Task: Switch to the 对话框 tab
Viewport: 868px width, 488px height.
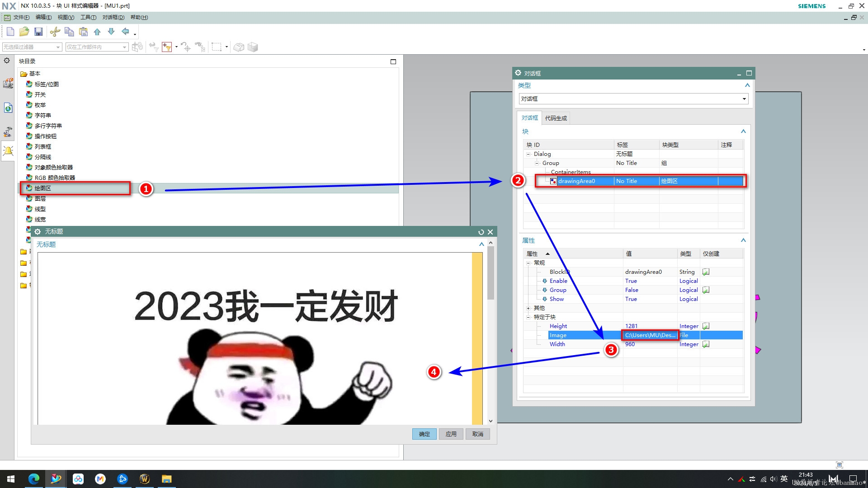Action: [x=529, y=118]
